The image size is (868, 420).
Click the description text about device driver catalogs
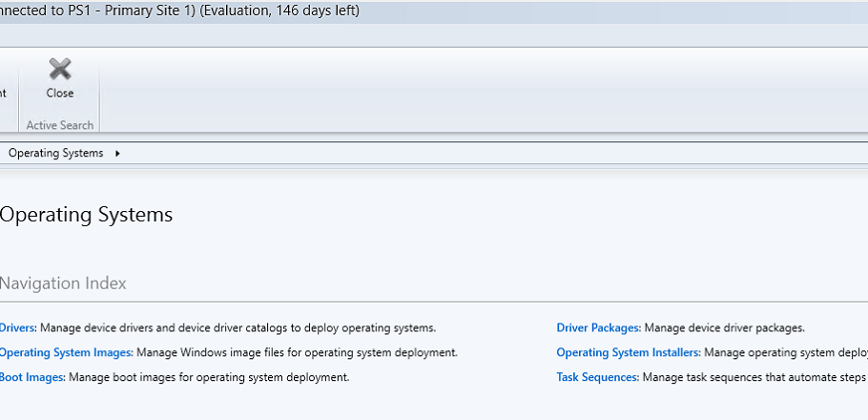pyautogui.click(x=238, y=327)
